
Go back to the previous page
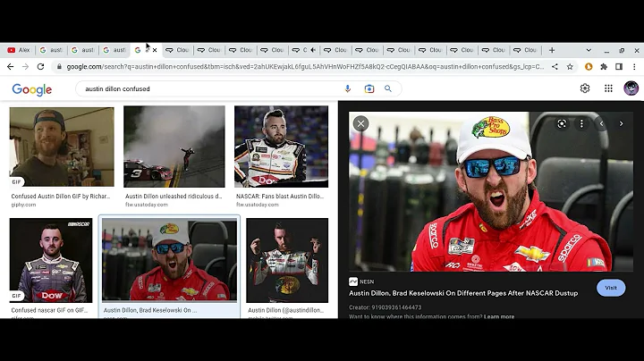coord(10,66)
